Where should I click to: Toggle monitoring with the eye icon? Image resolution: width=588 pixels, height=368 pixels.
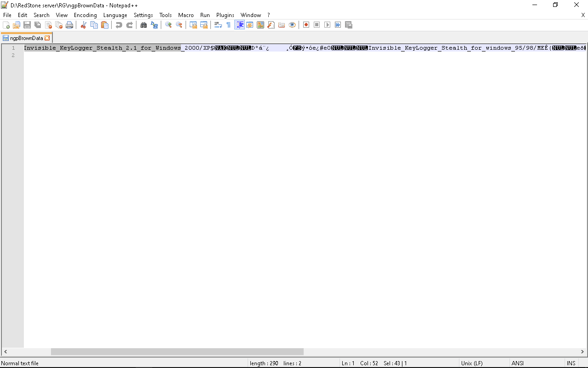coord(292,25)
